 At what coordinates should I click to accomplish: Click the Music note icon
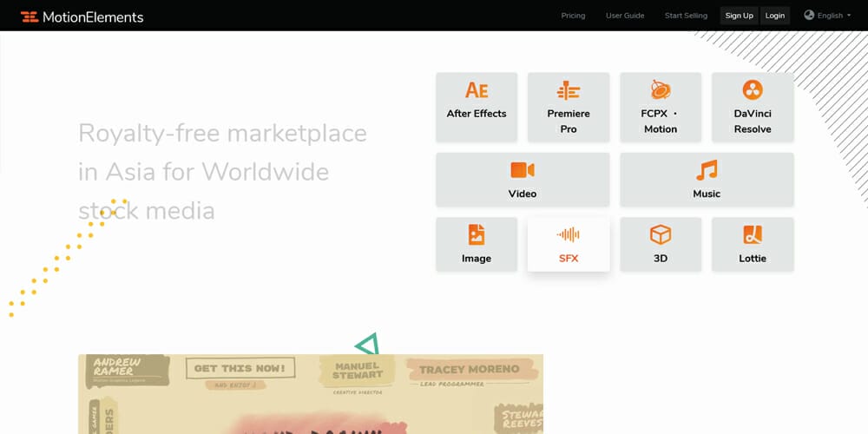tap(707, 170)
